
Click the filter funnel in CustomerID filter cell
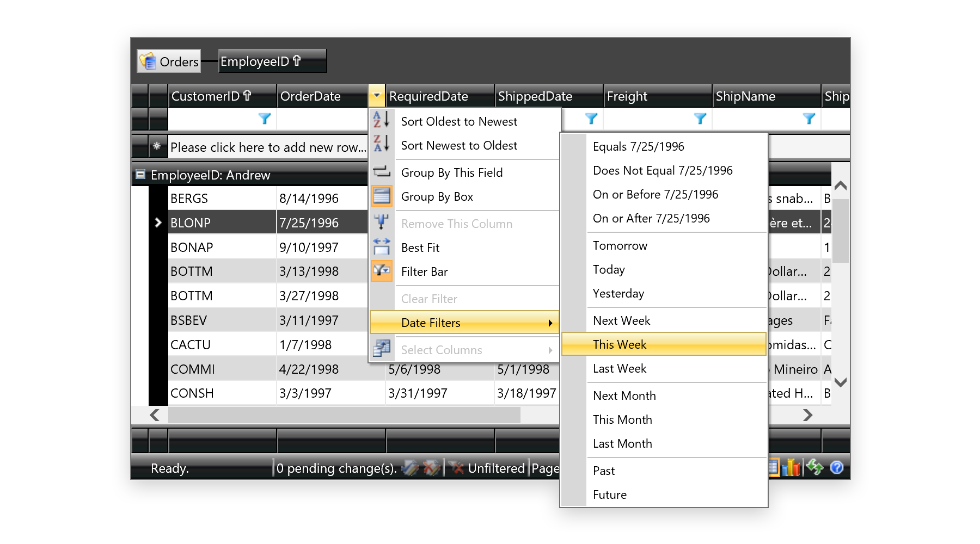click(x=265, y=119)
